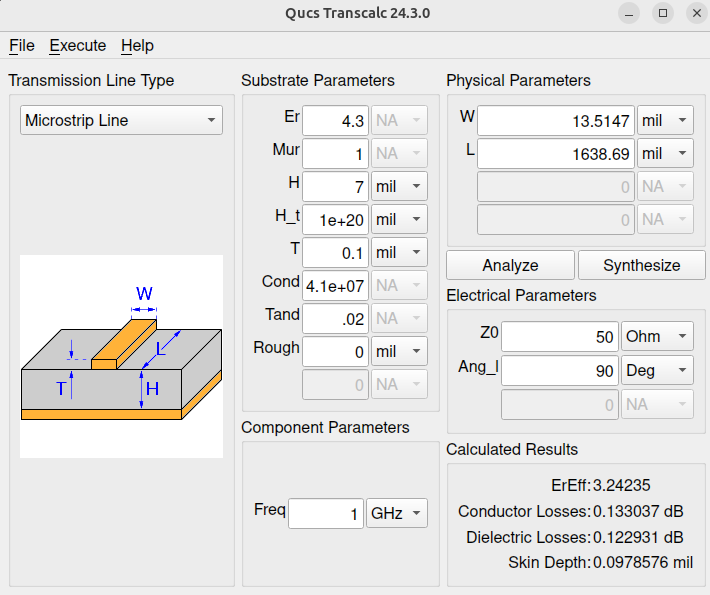Screen dimensions: 710x595
Task: Open the Help menu
Action: (x=137, y=45)
